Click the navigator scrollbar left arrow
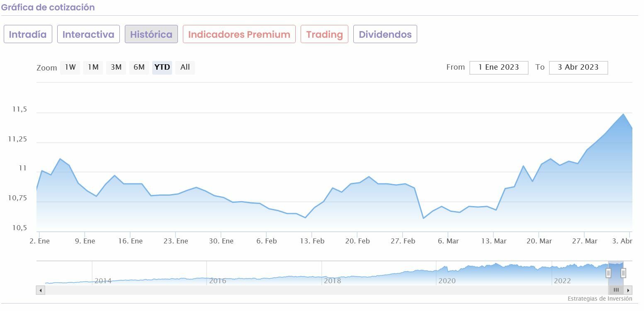The height and width of the screenshot is (311, 644). click(x=41, y=290)
